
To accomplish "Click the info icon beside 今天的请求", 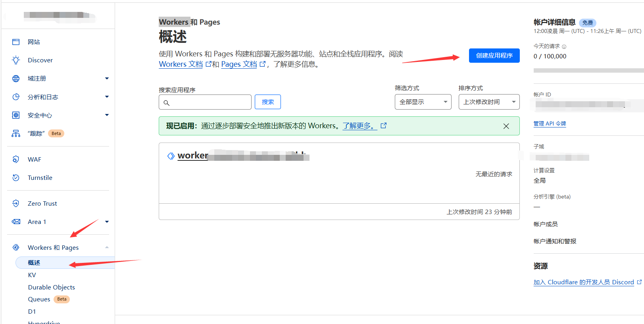I will click(564, 47).
